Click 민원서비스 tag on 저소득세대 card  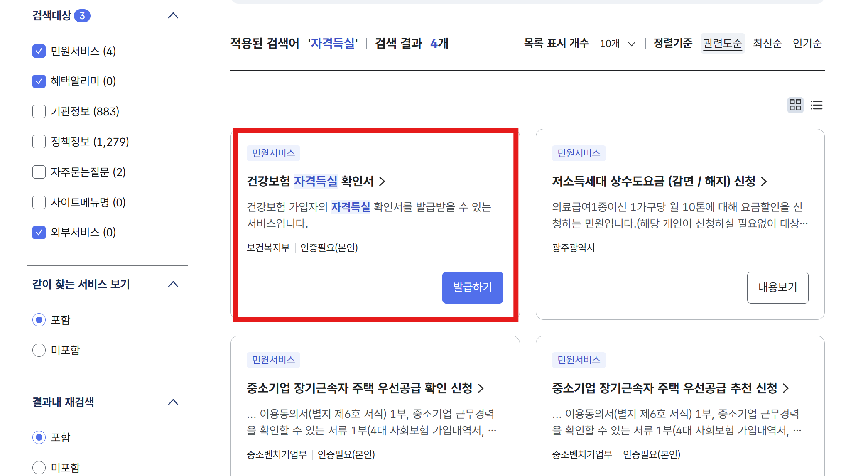click(x=579, y=153)
